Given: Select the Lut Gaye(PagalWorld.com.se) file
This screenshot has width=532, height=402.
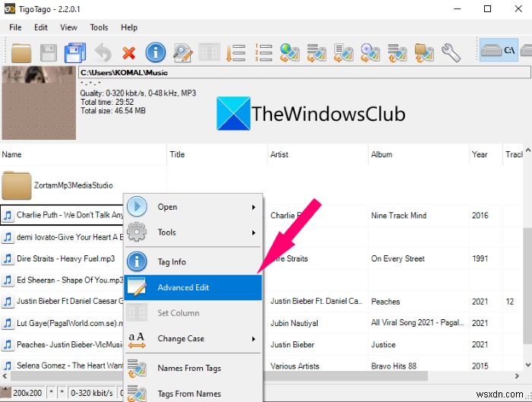Looking at the screenshot, I should pos(63,323).
